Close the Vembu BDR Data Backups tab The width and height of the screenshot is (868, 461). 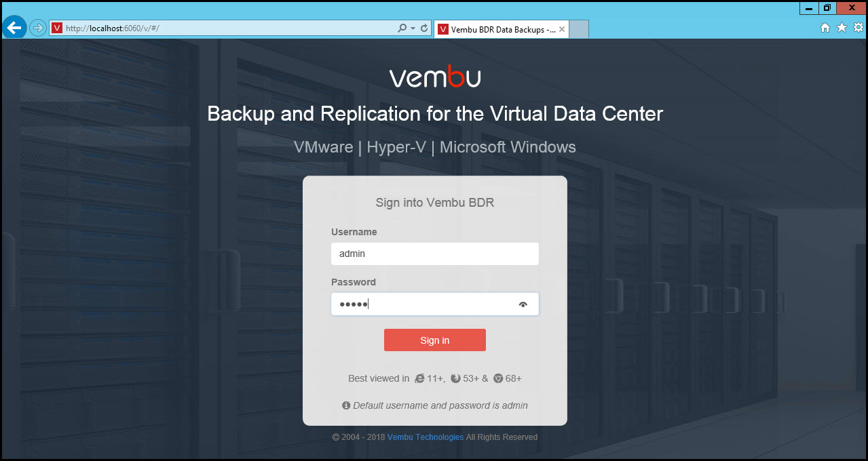click(562, 29)
